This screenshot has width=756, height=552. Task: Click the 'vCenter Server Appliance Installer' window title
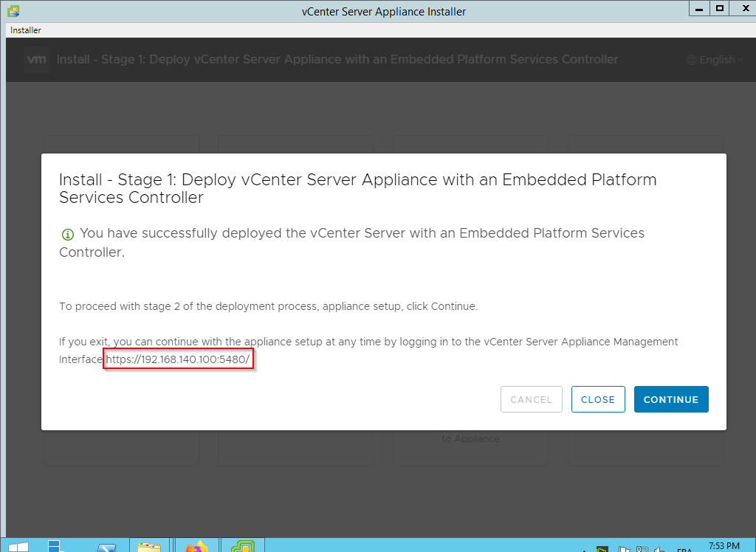384,12
